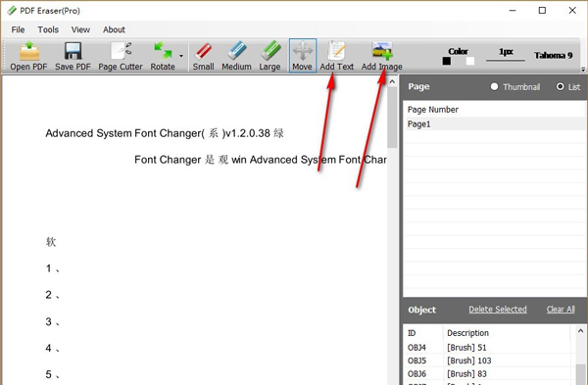Activate the Move tool
The image size is (588, 385).
click(303, 56)
